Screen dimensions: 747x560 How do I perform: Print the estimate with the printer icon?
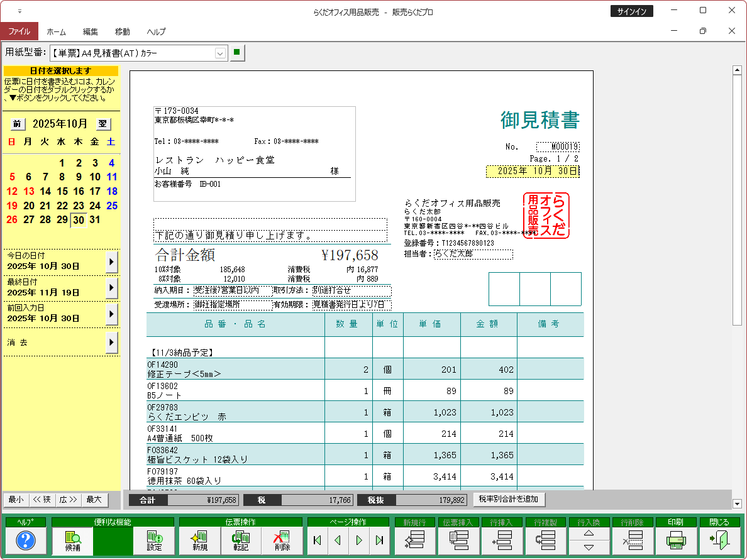click(x=675, y=541)
